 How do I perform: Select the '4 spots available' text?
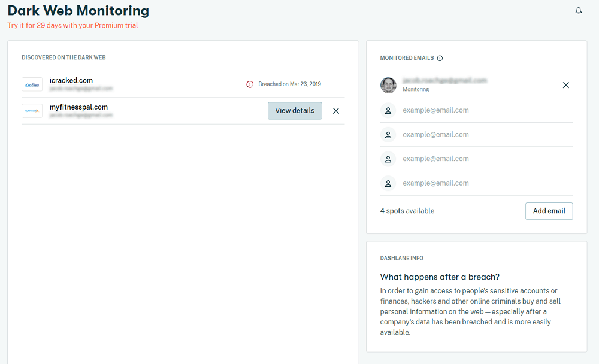click(407, 211)
